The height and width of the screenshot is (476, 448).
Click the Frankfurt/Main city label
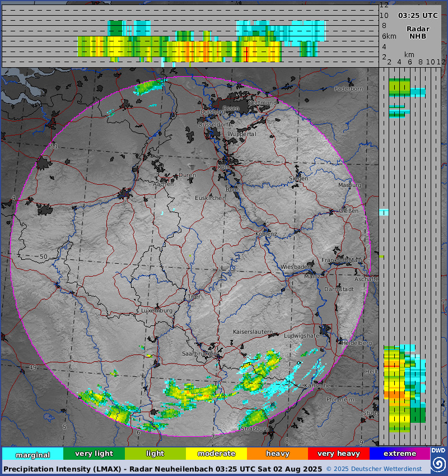pyautogui.click(x=342, y=260)
